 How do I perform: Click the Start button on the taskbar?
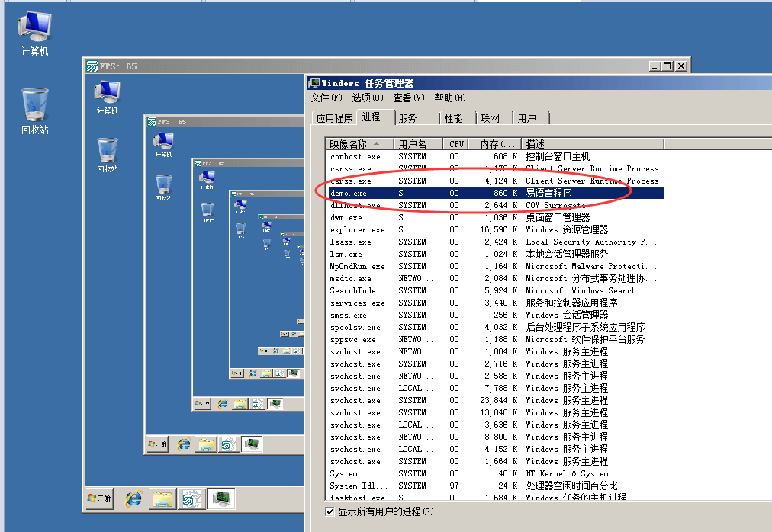[98, 499]
